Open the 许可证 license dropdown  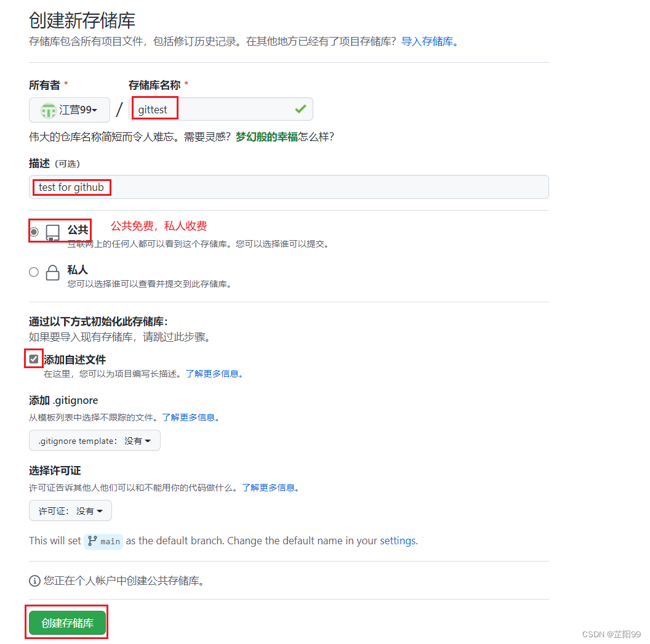coord(70,511)
